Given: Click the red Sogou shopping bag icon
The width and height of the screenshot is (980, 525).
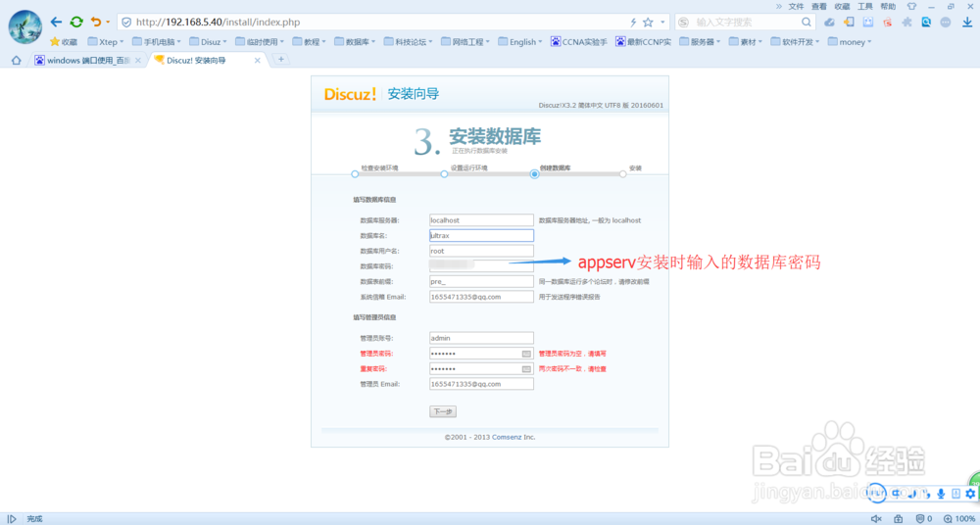Looking at the screenshot, I should (888, 22).
